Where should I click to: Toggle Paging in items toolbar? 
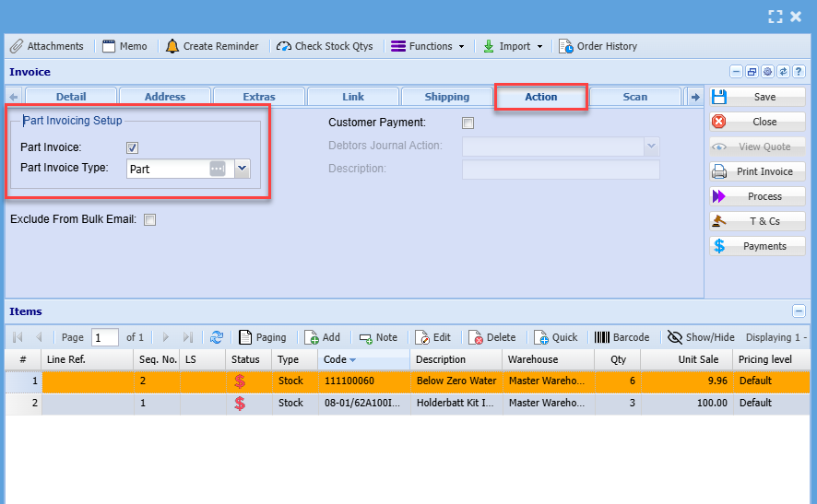(x=263, y=337)
